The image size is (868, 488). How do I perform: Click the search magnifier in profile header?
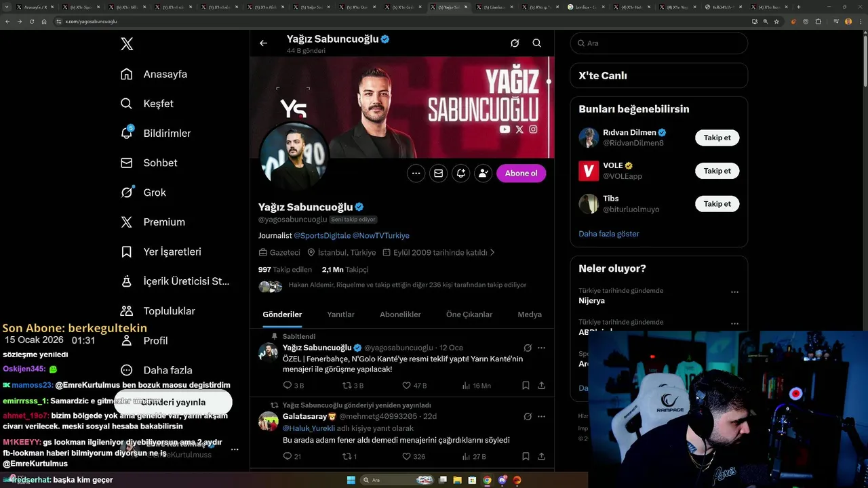tap(537, 43)
